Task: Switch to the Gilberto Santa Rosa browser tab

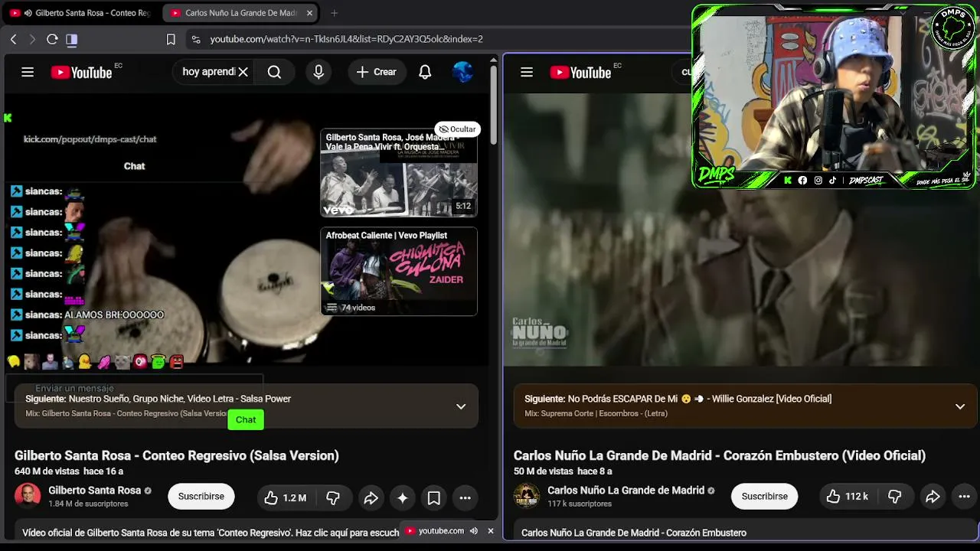Action: [82, 13]
